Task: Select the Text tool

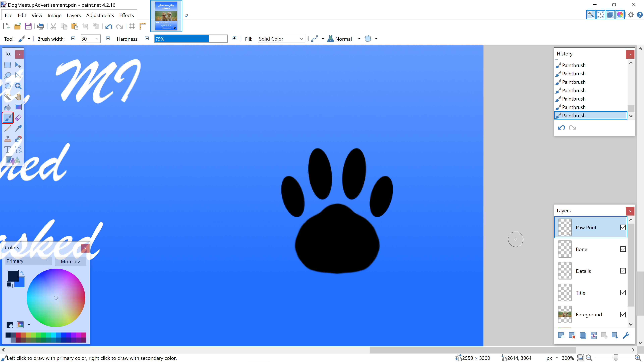Action: (x=8, y=150)
